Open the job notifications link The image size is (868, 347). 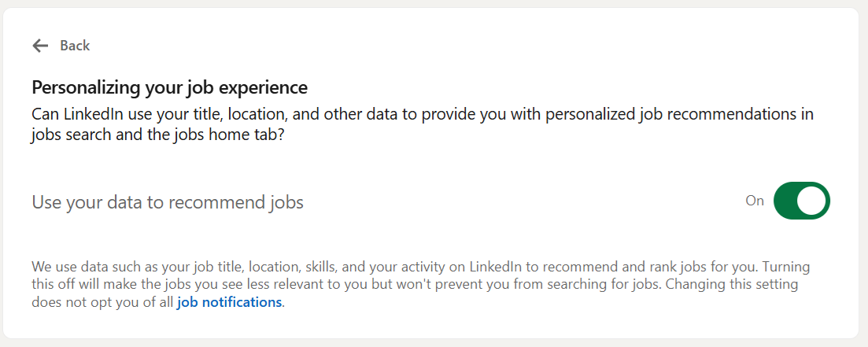click(229, 302)
